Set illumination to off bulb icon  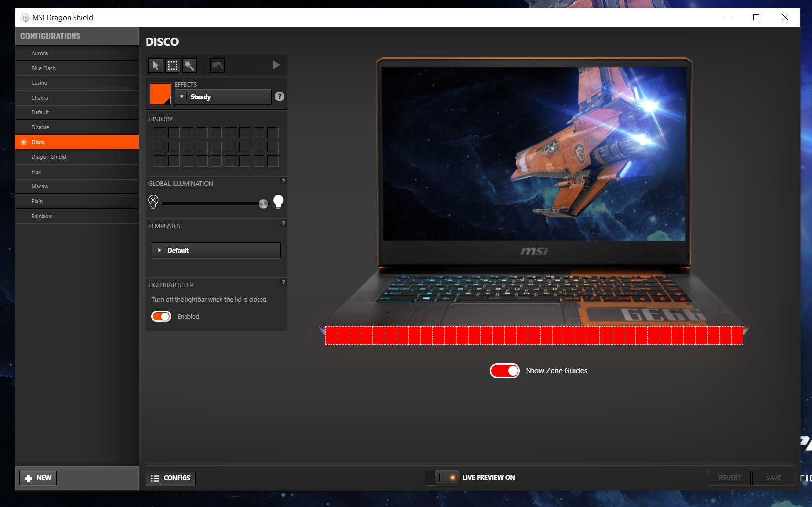153,201
